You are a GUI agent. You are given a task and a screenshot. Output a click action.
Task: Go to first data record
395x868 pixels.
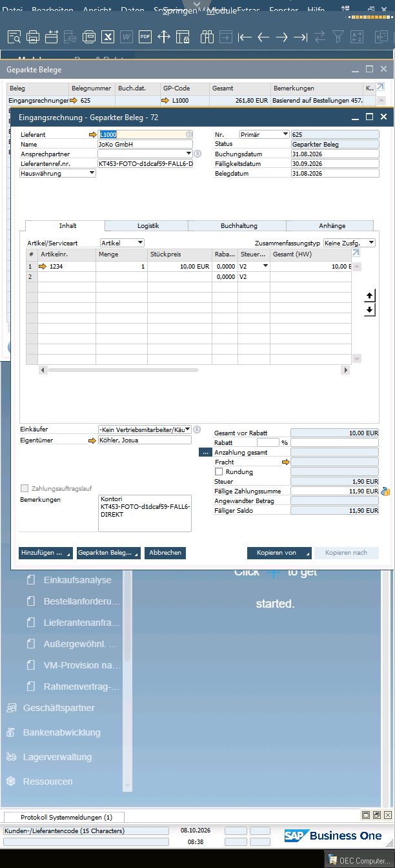[x=245, y=37]
